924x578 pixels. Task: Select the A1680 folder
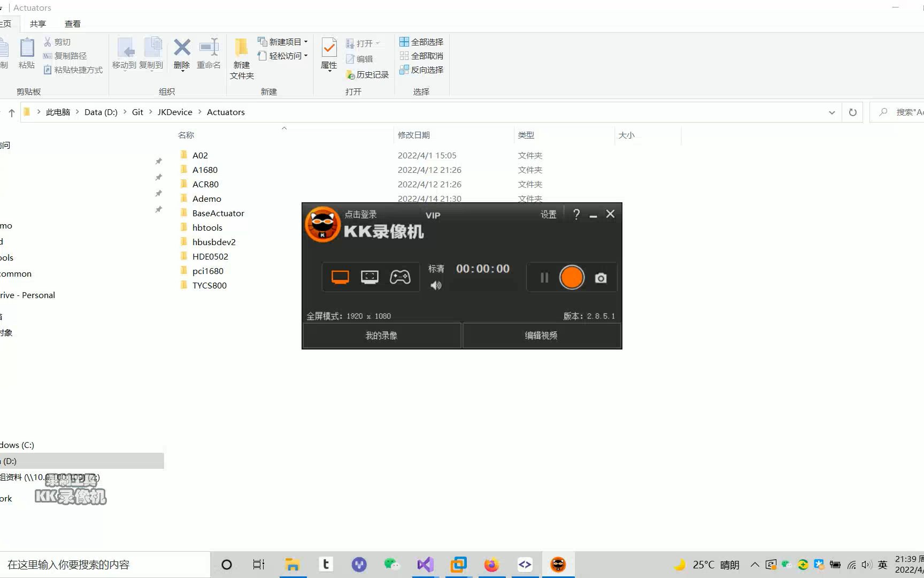(x=205, y=170)
